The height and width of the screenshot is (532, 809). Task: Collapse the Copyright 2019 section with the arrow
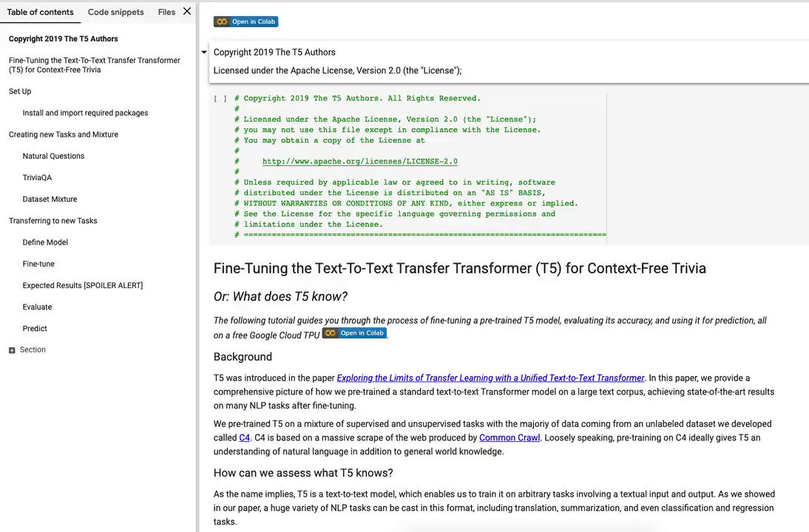[x=204, y=52]
